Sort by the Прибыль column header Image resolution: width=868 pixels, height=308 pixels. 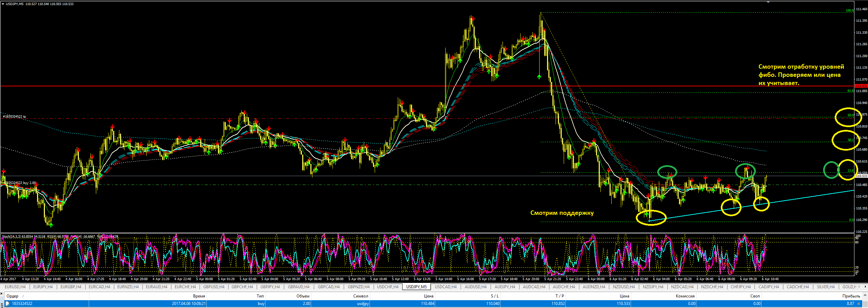(851, 296)
